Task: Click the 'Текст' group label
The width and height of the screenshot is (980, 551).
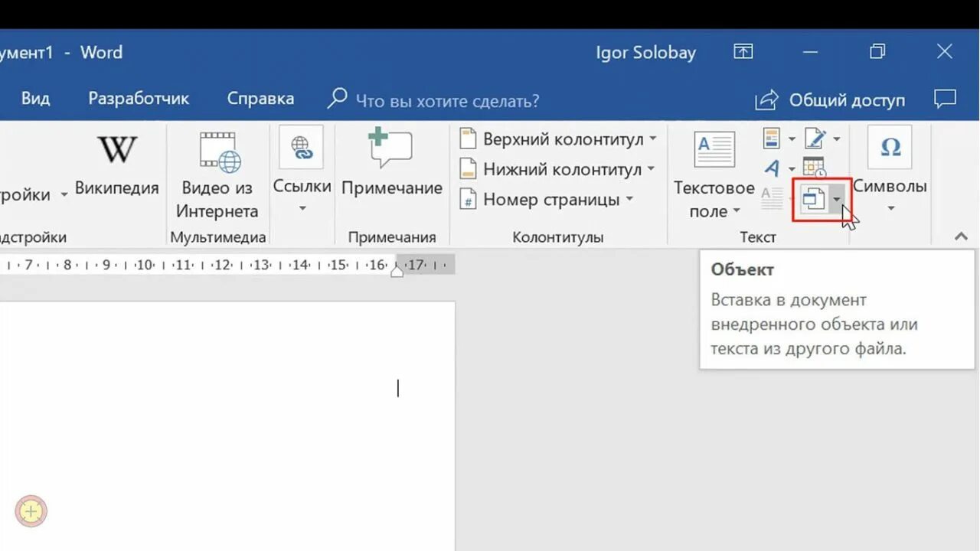Action: (758, 237)
